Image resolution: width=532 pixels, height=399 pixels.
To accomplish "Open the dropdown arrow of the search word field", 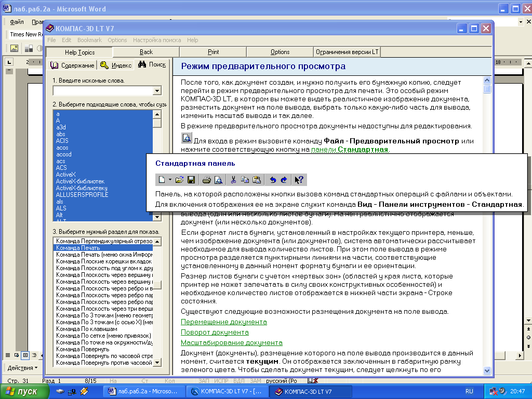I will coord(157,90).
